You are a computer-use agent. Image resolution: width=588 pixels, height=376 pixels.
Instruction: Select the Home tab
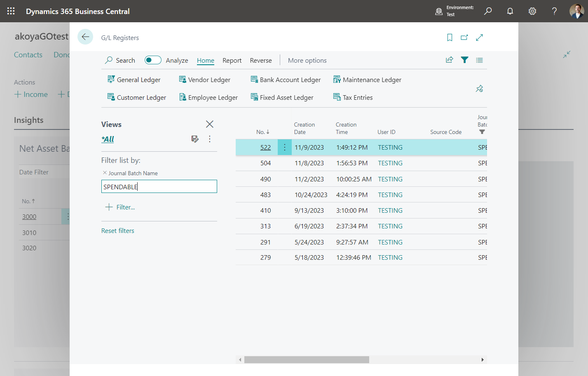pos(206,60)
